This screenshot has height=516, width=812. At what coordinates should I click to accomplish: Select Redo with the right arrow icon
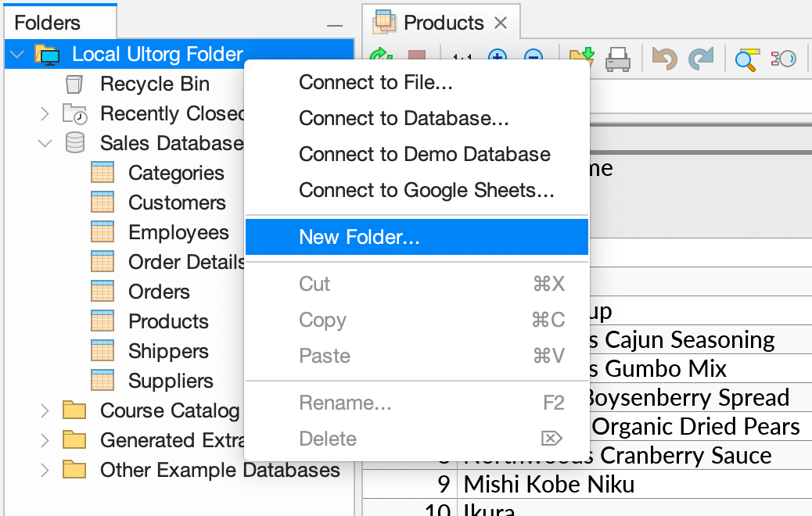pos(701,58)
